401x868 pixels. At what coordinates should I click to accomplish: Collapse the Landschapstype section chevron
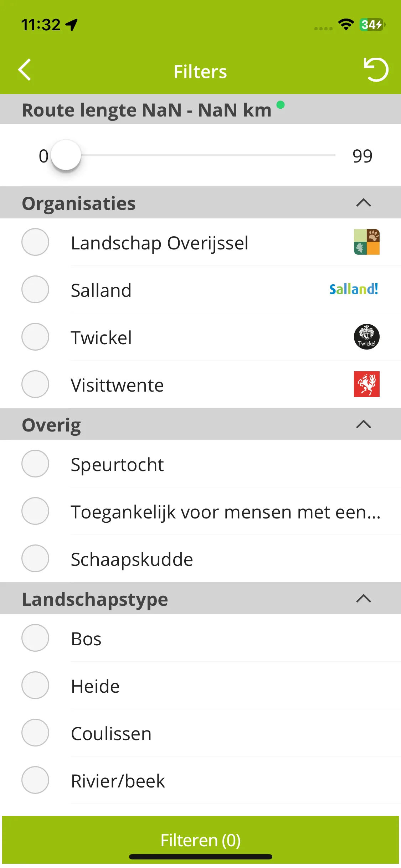pyautogui.click(x=364, y=599)
